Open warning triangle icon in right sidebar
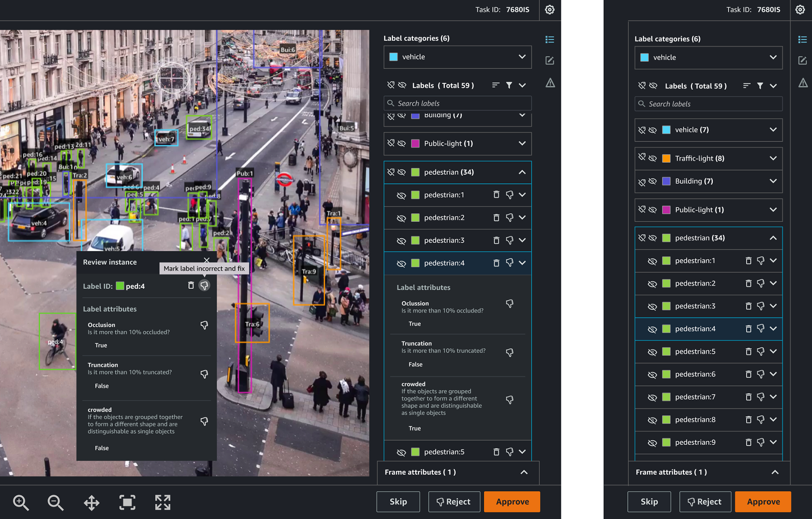The width and height of the screenshot is (812, 519). point(803,82)
